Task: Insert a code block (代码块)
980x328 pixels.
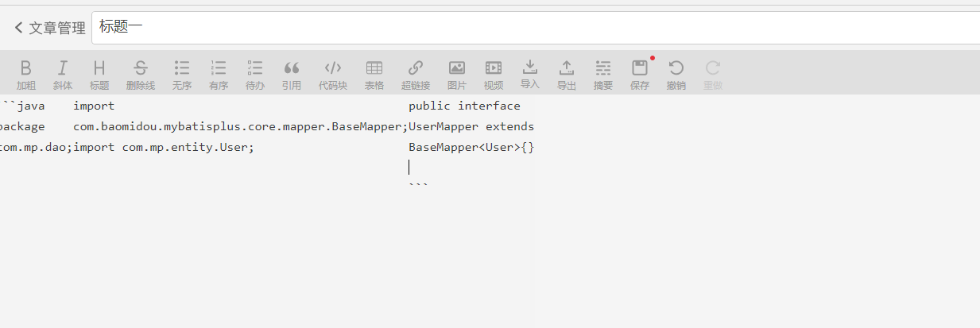Action: [x=333, y=75]
